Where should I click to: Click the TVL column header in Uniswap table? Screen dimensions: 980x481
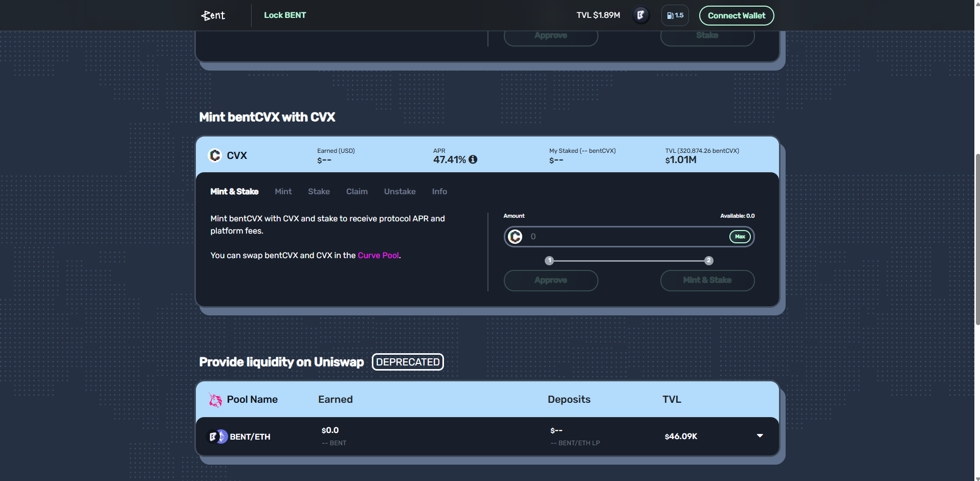click(672, 399)
